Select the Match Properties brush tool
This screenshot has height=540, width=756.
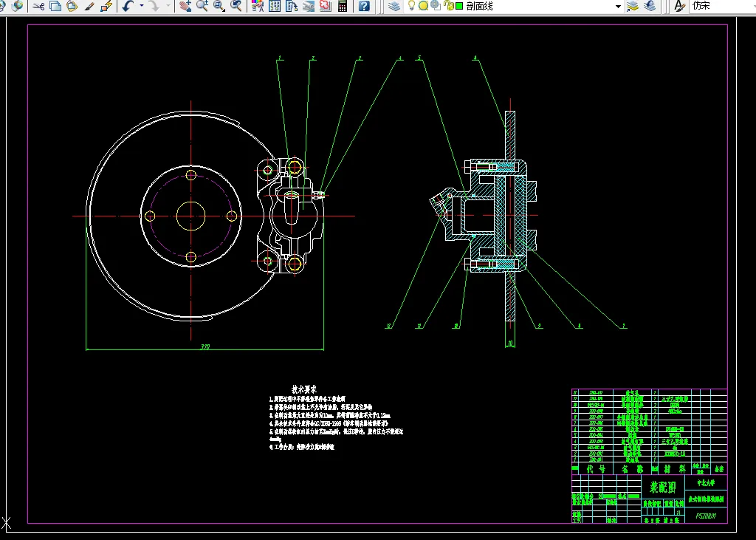(89, 6)
